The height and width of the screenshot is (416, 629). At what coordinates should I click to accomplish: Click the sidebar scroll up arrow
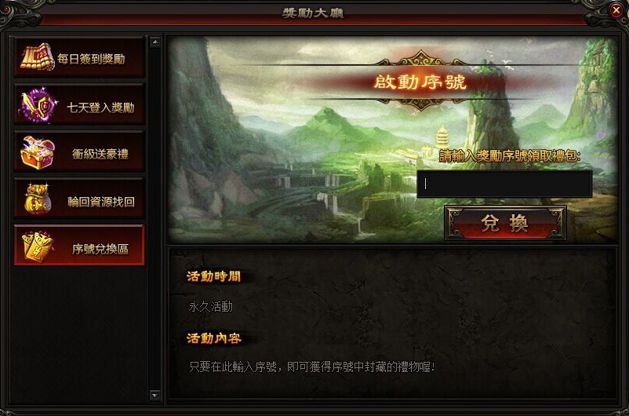(155, 42)
